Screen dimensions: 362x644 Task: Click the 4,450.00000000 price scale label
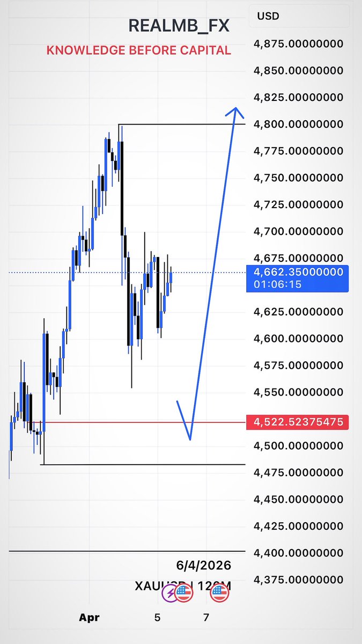click(298, 500)
